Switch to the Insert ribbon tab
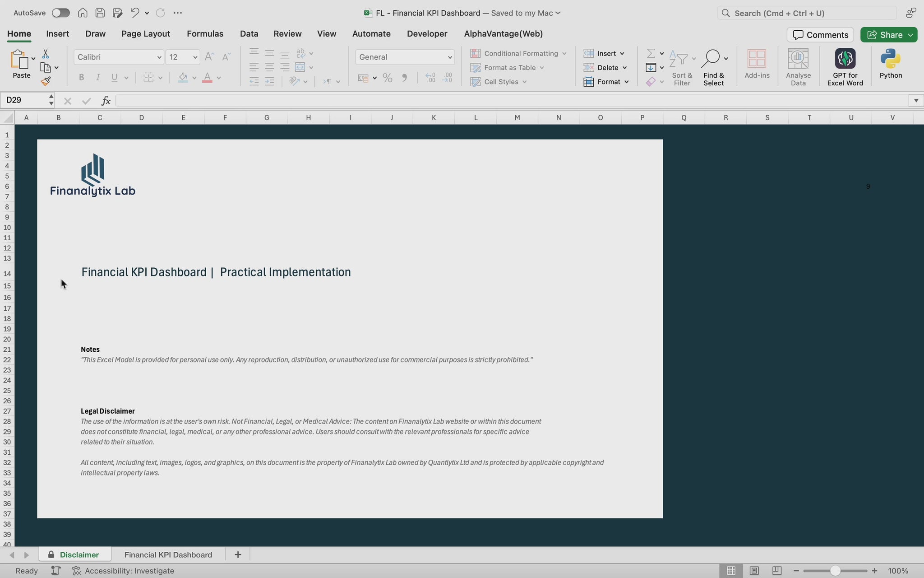Image resolution: width=924 pixels, height=578 pixels. [57, 34]
